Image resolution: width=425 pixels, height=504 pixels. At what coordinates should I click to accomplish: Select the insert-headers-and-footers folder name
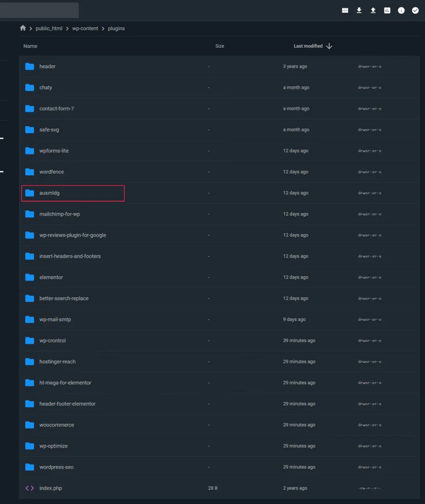click(x=70, y=256)
